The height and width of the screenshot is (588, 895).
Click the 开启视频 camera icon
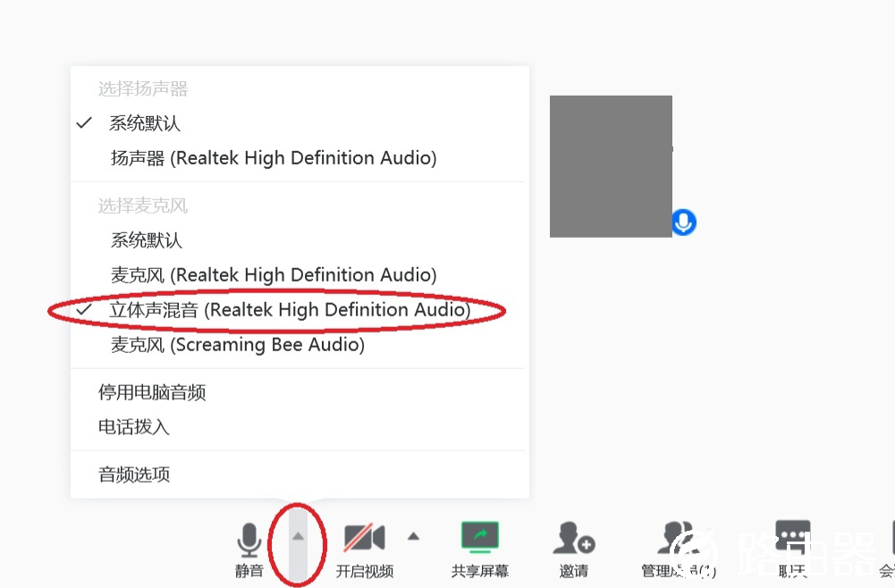tap(365, 538)
